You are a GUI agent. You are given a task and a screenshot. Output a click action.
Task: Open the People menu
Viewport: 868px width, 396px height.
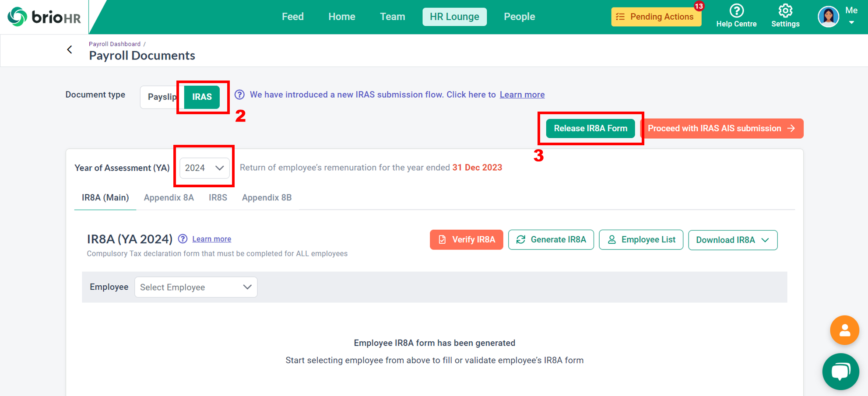point(519,17)
